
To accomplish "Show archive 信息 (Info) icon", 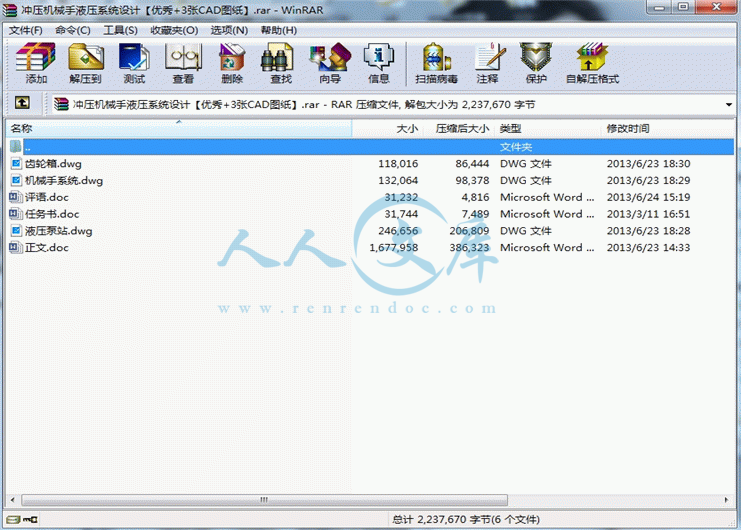I will click(x=379, y=63).
